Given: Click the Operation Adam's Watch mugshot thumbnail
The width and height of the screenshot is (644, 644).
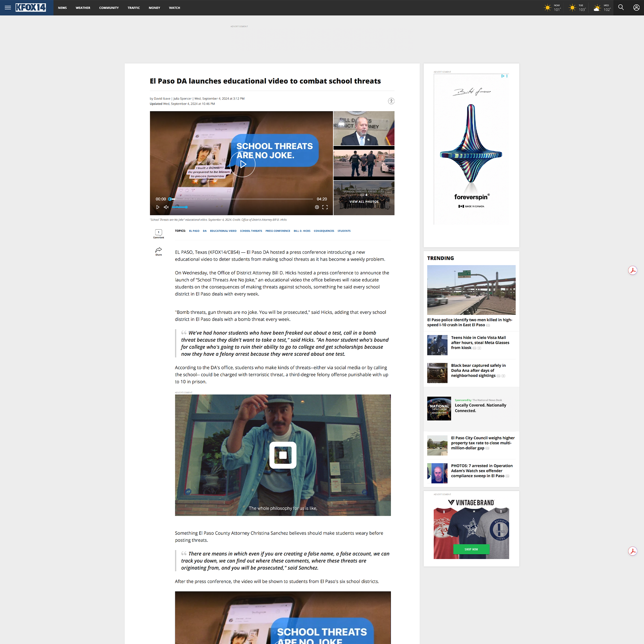Looking at the screenshot, I should click(x=437, y=473).
